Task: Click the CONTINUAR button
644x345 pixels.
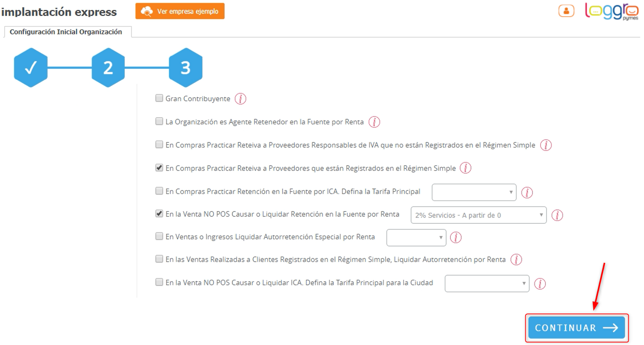Action: click(576, 328)
